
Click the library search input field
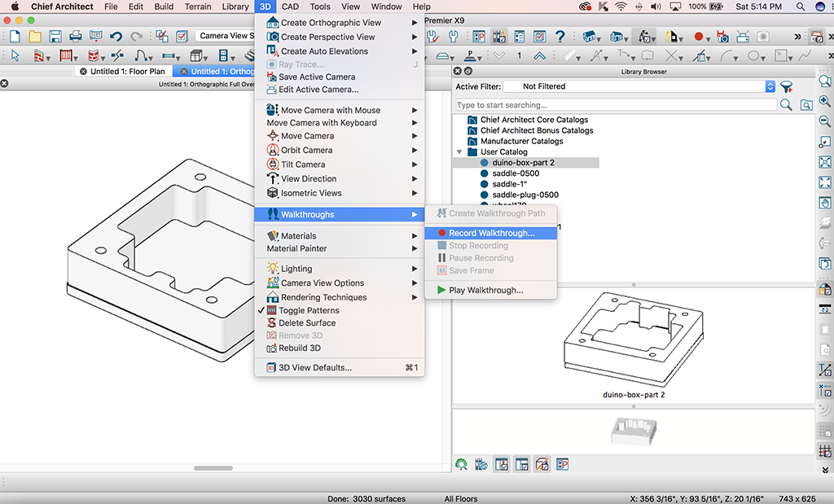pos(616,105)
